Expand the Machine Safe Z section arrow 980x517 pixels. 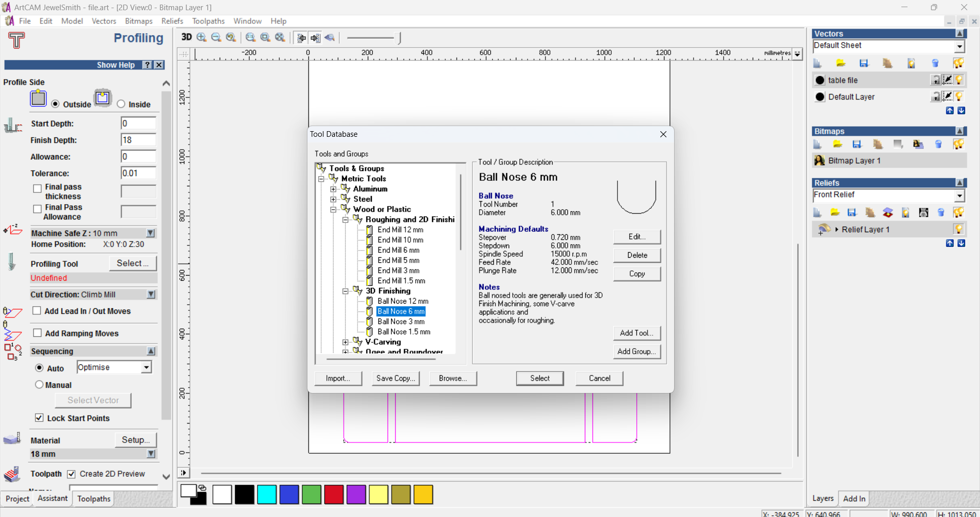(151, 233)
